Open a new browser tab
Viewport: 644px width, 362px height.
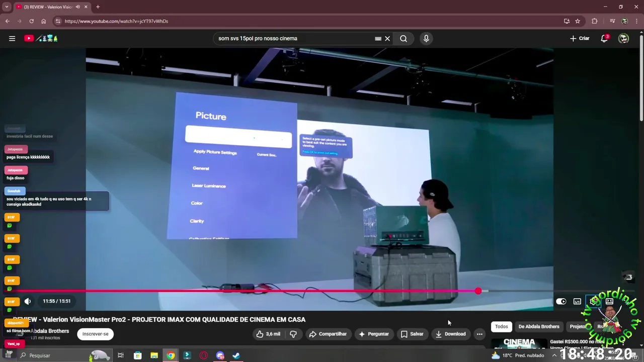tap(98, 7)
